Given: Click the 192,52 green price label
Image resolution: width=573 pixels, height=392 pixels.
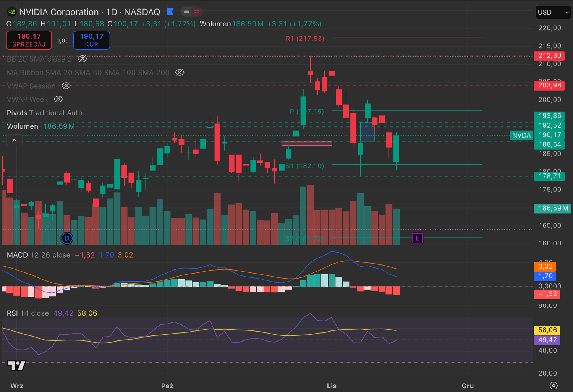Looking at the screenshot, I should click(549, 125).
